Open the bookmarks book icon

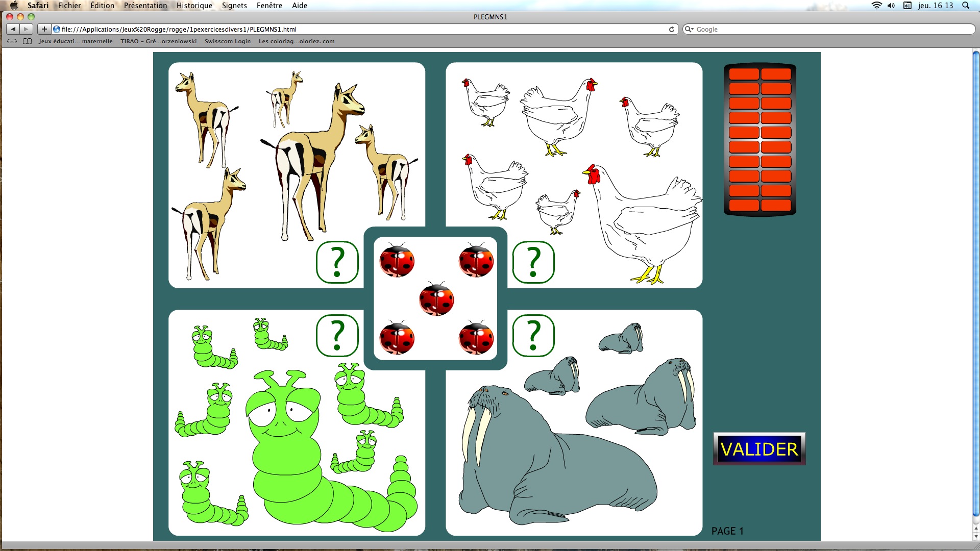(28, 41)
